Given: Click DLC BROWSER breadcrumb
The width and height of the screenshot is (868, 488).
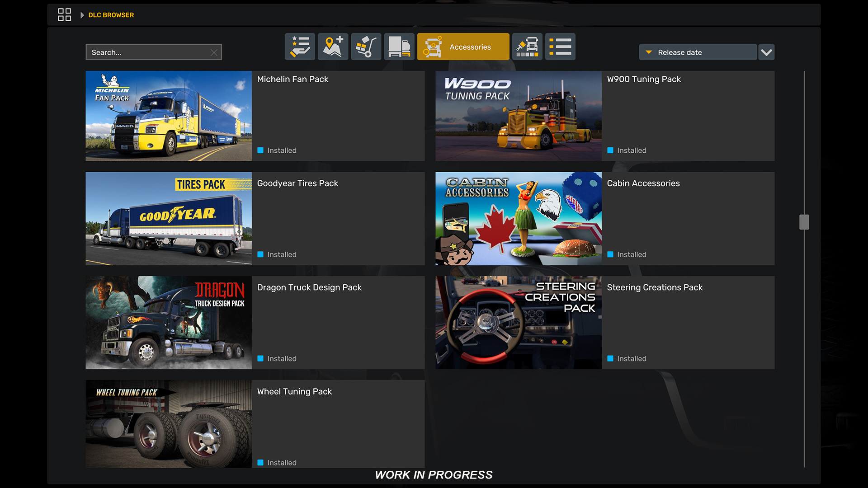Looking at the screenshot, I should coord(111,15).
